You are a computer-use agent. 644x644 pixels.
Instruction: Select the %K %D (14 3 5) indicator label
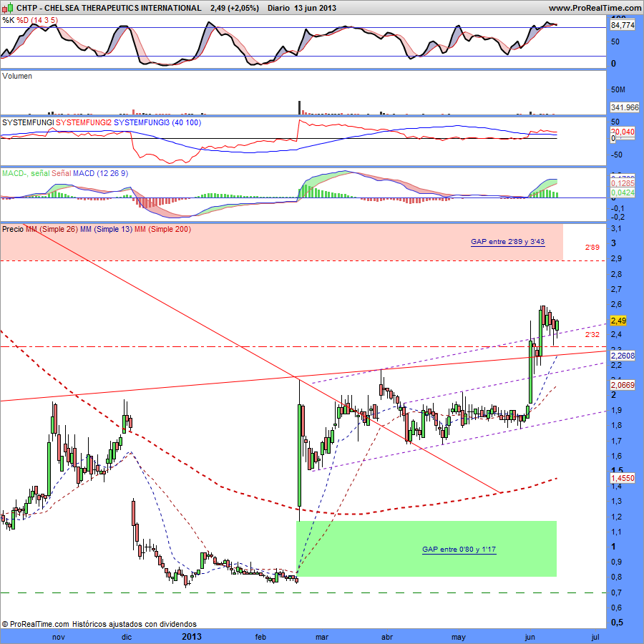point(30,20)
